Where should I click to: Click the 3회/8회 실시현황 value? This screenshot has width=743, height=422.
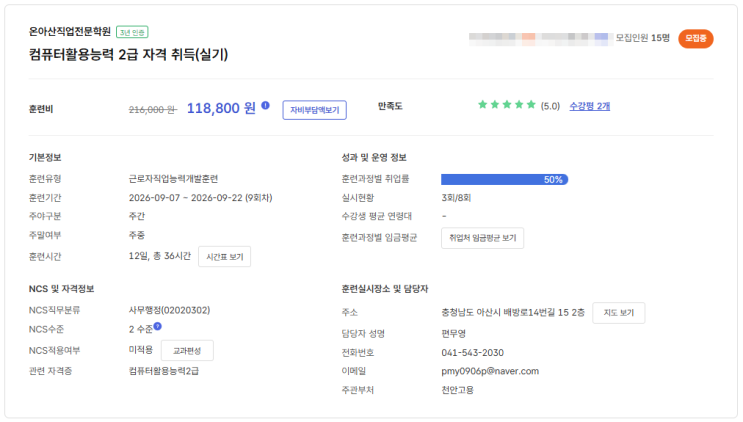[456, 198]
